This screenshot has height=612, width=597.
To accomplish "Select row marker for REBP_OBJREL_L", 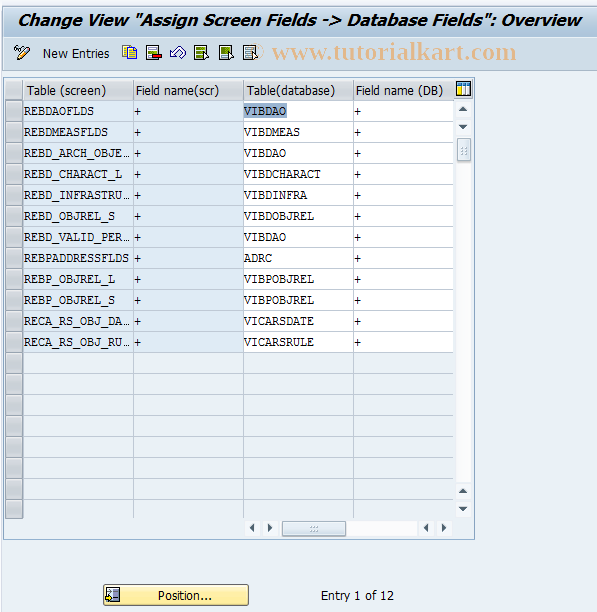I will (14, 279).
